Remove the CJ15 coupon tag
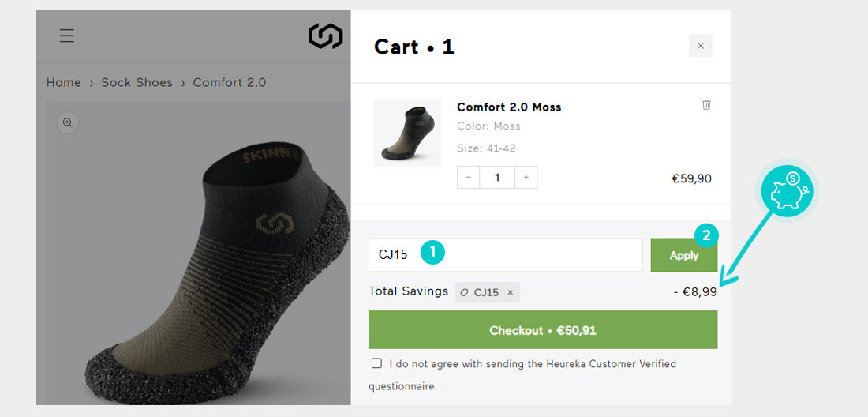Image resolution: width=868 pixels, height=417 pixels. [x=511, y=292]
